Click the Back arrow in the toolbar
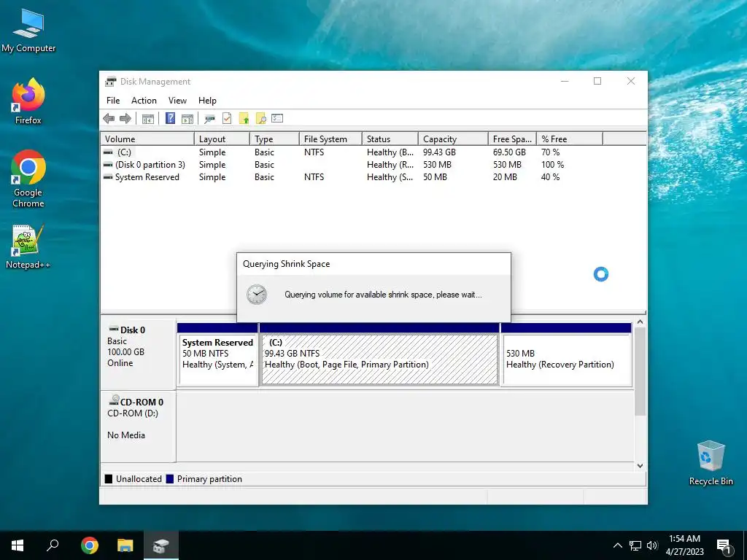The height and width of the screenshot is (560, 747). point(109,119)
